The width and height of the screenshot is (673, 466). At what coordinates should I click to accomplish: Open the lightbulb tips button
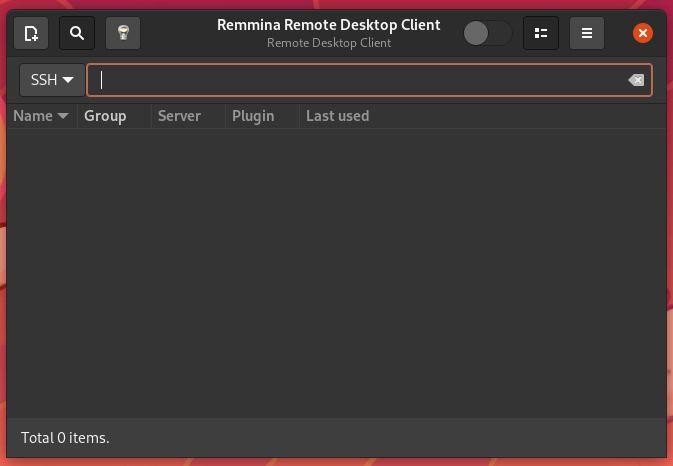pyautogui.click(x=123, y=33)
